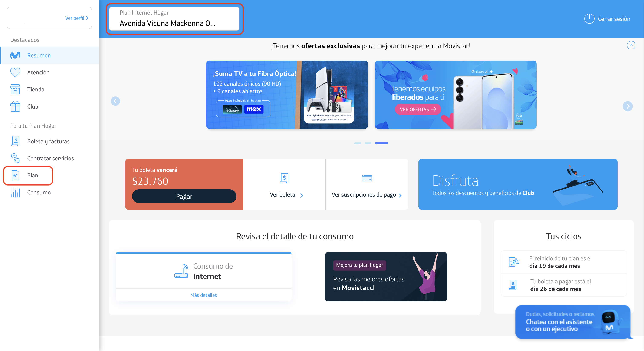Open Consumo in the sidebar
Image resolution: width=644 pixels, height=351 pixels.
[49, 193]
